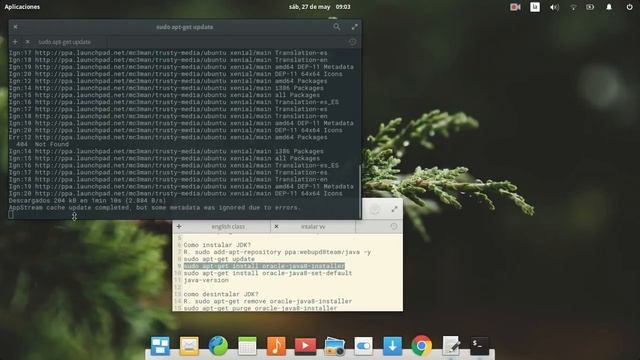Click the 'Err:12' line in the terminal
Image resolution: width=640 pixels, height=360 pixels.
tap(168, 138)
